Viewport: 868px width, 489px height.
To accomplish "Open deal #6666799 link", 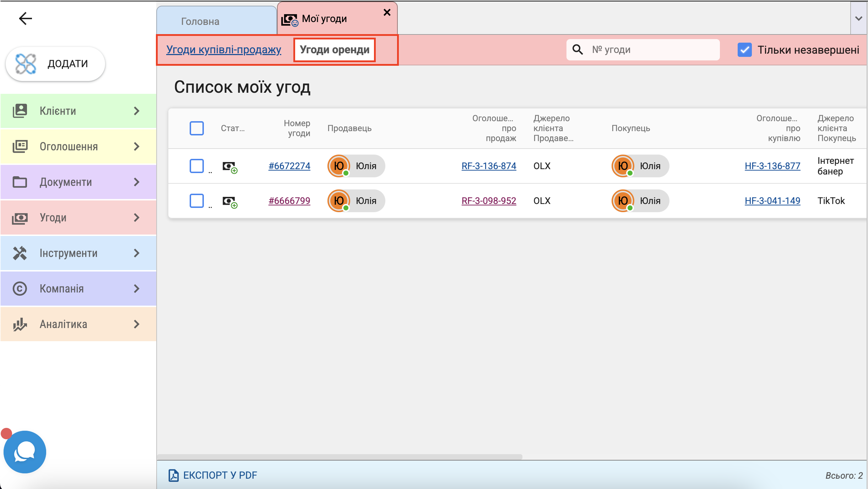I will 289,201.
